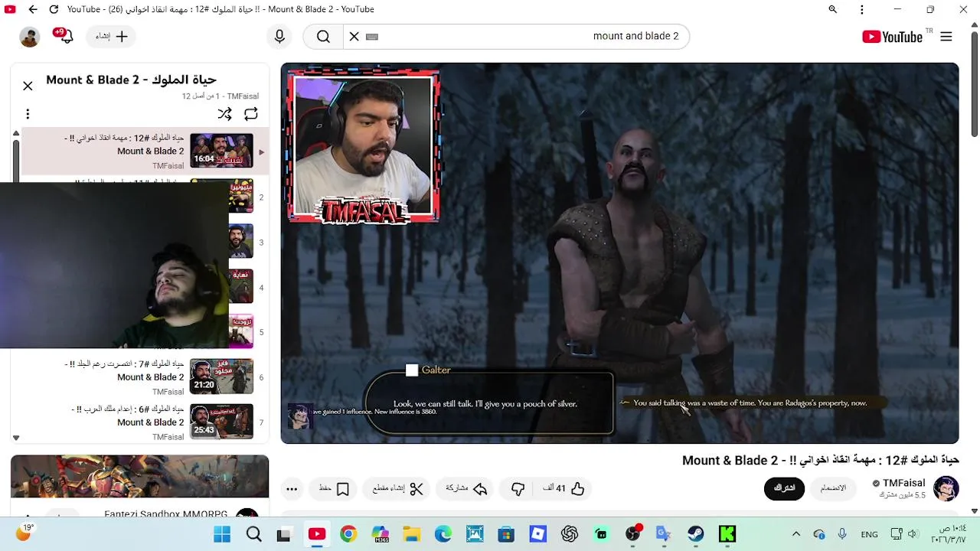980x551 pixels.
Task: Select playlist item number 2 thumbnail
Action: [x=240, y=197]
